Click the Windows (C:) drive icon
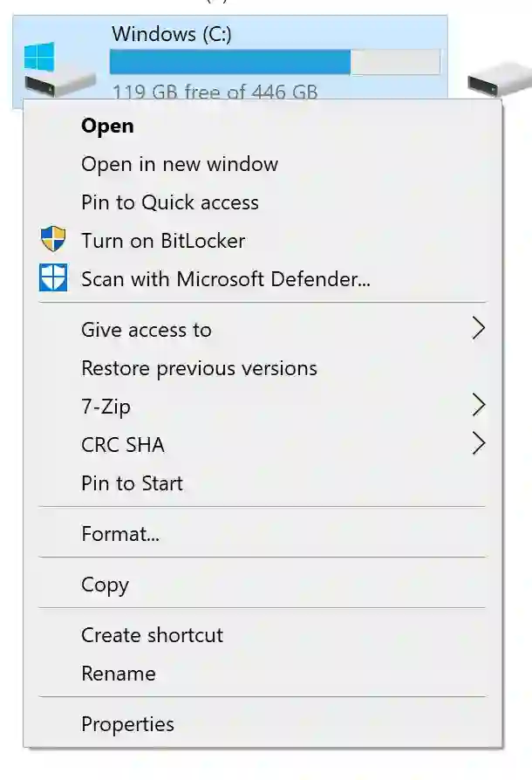This screenshot has height=780, width=532. [x=58, y=69]
